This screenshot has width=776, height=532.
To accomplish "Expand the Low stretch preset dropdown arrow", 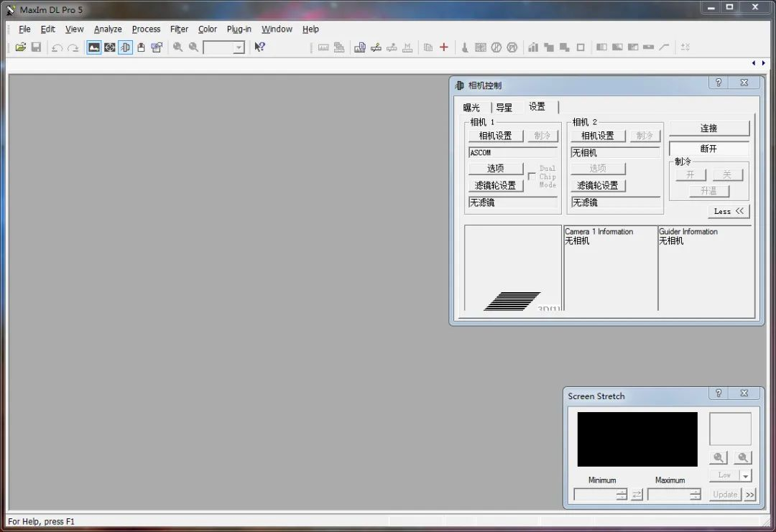I will coord(745,476).
